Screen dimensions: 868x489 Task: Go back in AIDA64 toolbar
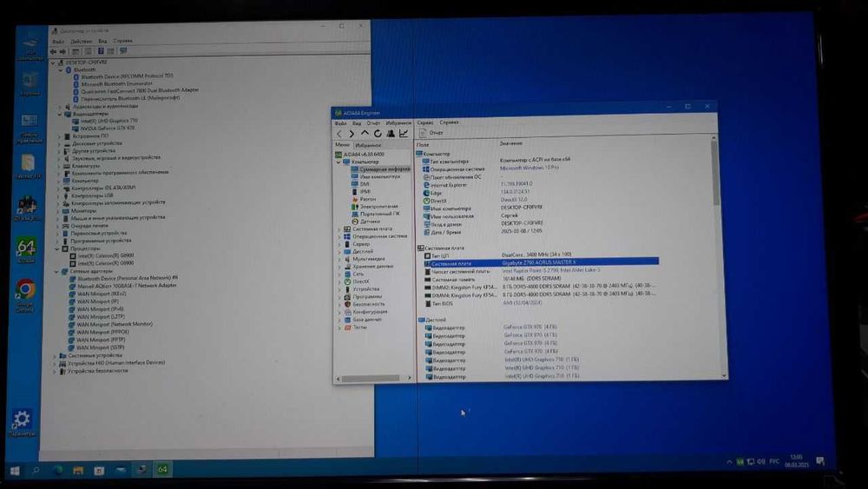[x=339, y=134]
